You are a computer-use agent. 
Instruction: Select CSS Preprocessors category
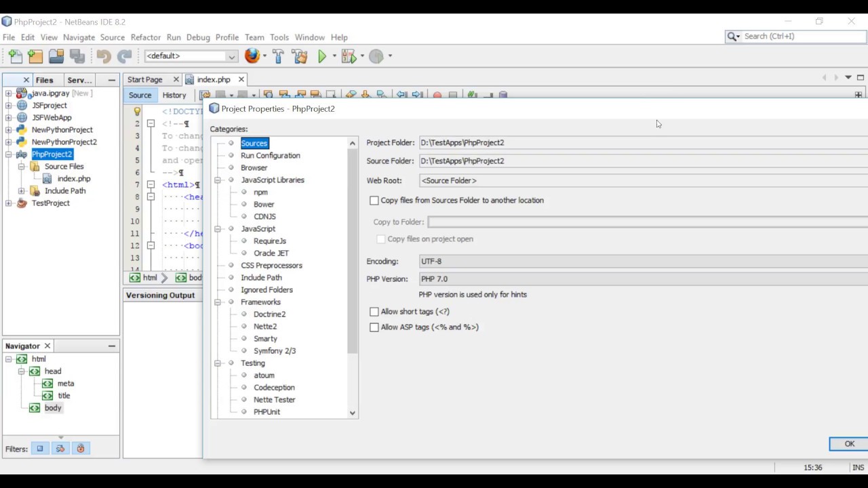tap(271, 266)
